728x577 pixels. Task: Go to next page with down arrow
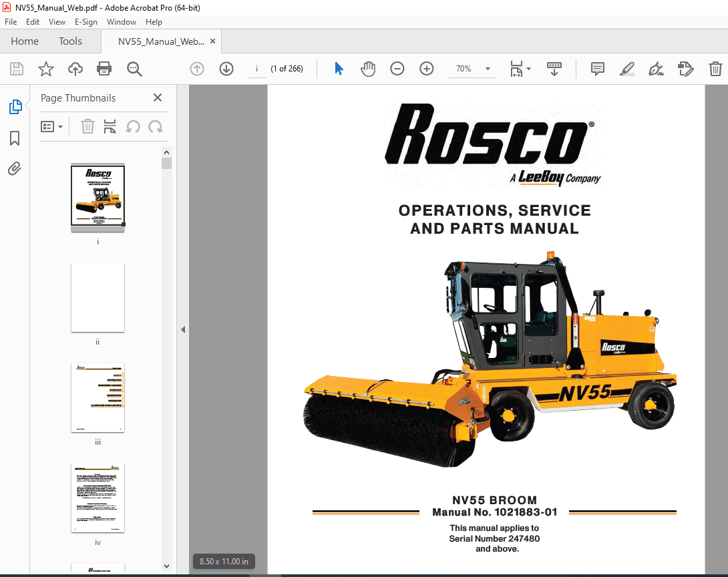tap(226, 69)
